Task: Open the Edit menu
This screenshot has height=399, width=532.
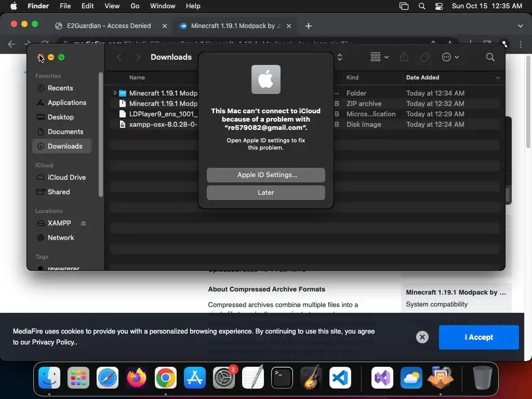Action: pos(87,6)
